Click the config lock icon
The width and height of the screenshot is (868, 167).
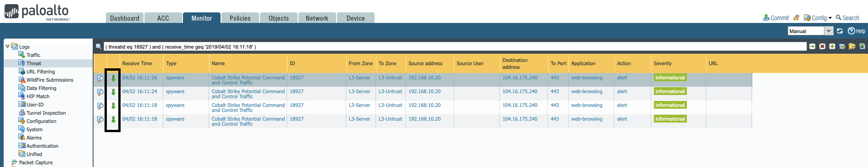tap(796, 18)
